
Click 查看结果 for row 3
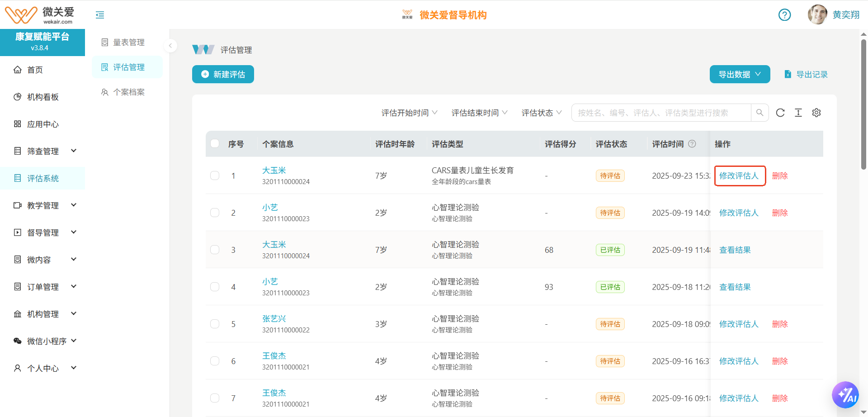[735, 250]
